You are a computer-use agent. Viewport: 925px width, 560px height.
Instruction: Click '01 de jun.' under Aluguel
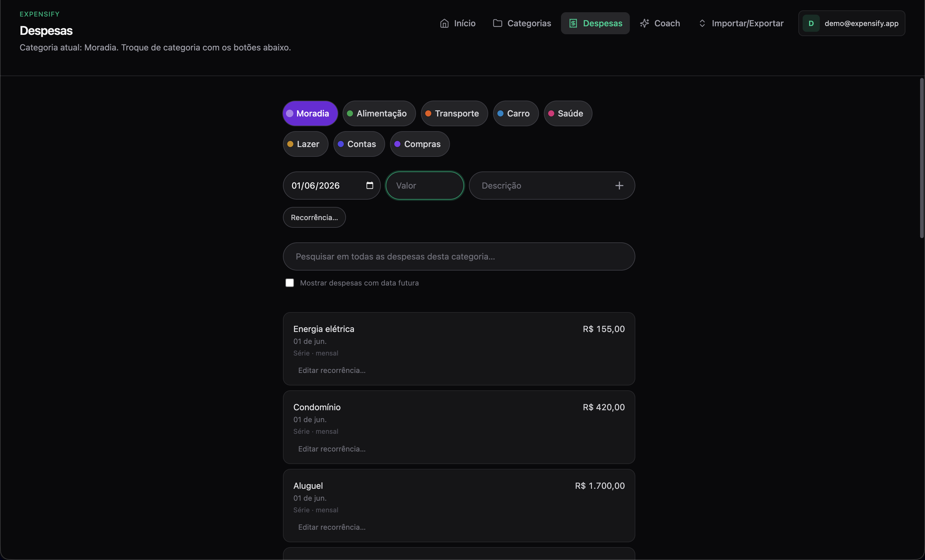click(x=310, y=498)
